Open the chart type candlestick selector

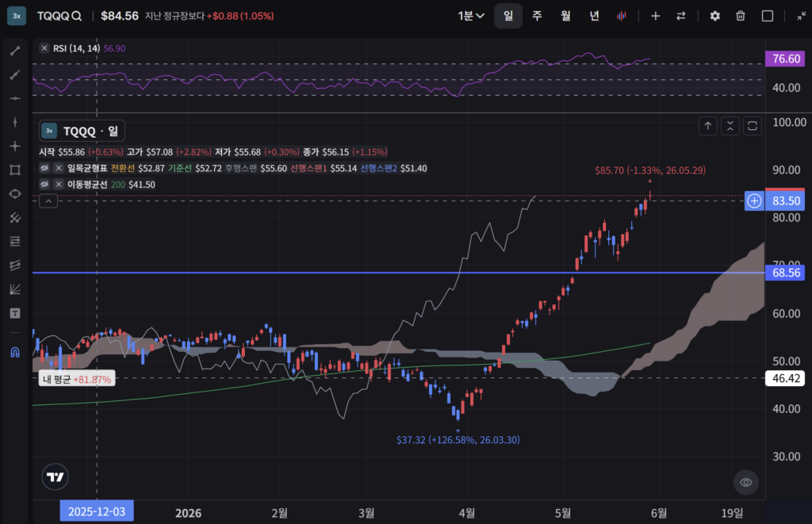(x=622, y=16)
